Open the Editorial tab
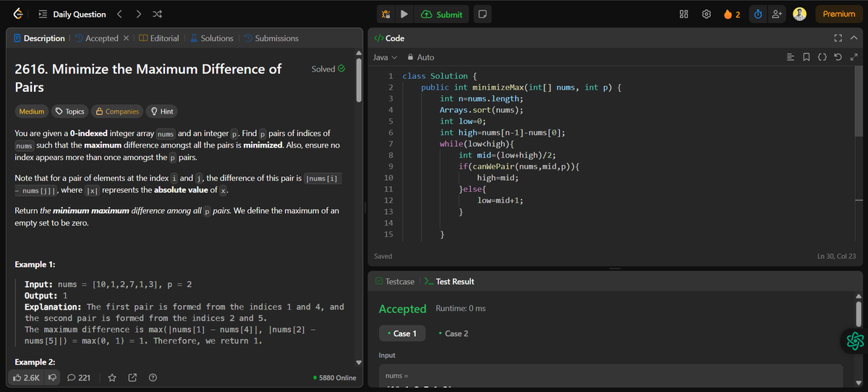868x392 pixels. (x=159, y=38)
